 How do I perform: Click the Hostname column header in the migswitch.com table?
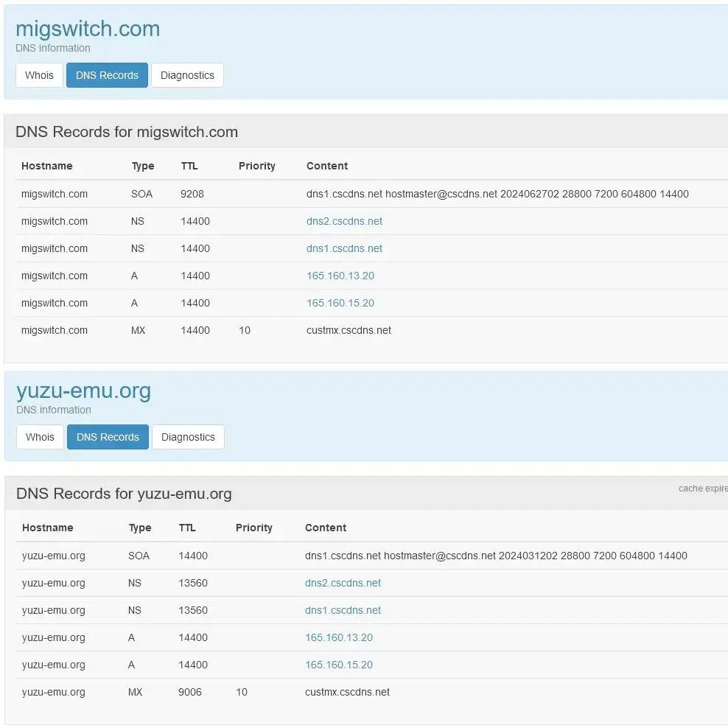(47, 166)
